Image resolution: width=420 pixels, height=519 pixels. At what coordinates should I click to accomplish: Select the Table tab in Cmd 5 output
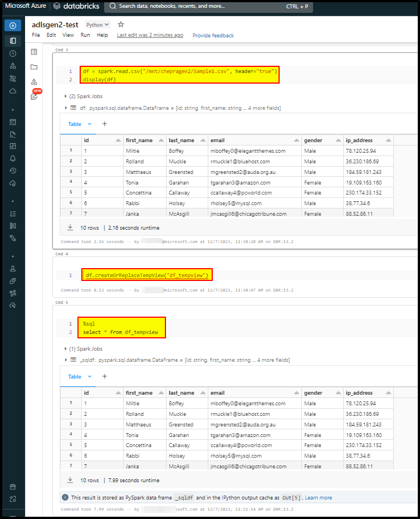pos(75,377)
